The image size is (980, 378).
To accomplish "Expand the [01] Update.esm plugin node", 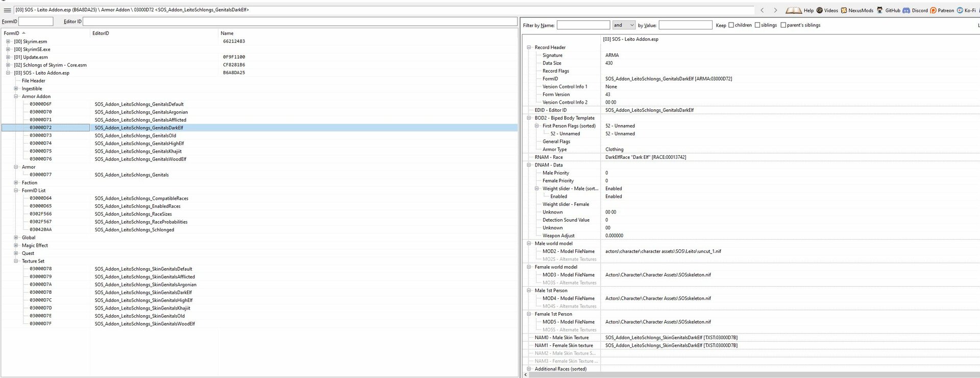I will tap(8, 57).
